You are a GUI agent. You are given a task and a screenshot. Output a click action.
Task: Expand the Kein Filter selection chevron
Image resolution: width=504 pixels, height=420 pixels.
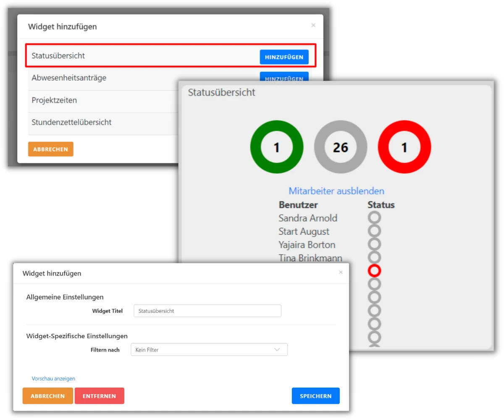(x=277, y=349)
